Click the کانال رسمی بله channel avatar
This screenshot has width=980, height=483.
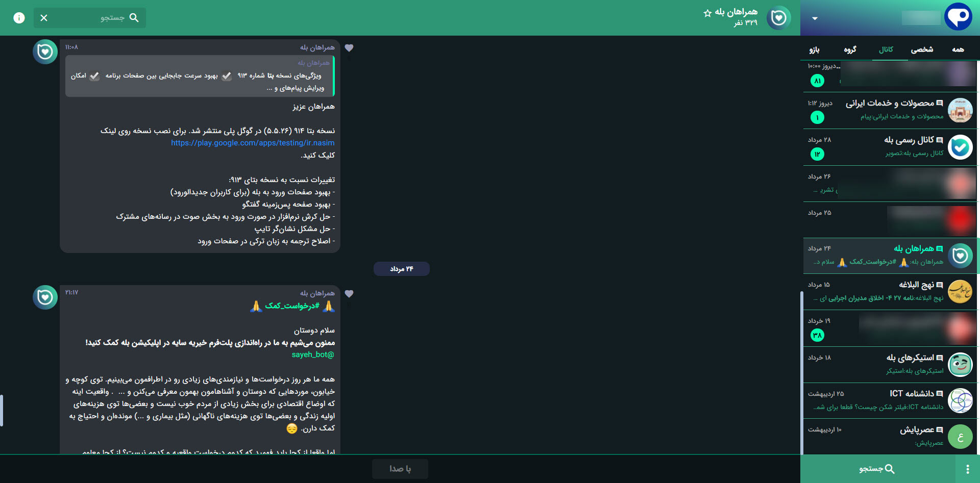click(x=960, y=147)
